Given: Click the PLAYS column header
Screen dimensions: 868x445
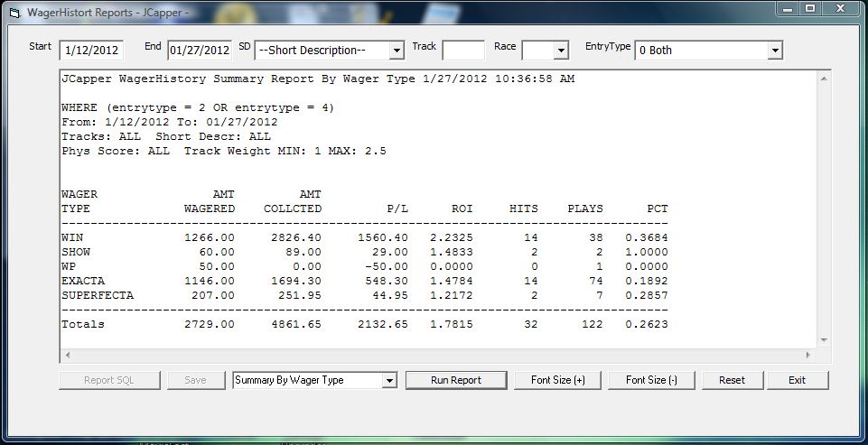Looking at the screenshot, I should coord(585,209).
